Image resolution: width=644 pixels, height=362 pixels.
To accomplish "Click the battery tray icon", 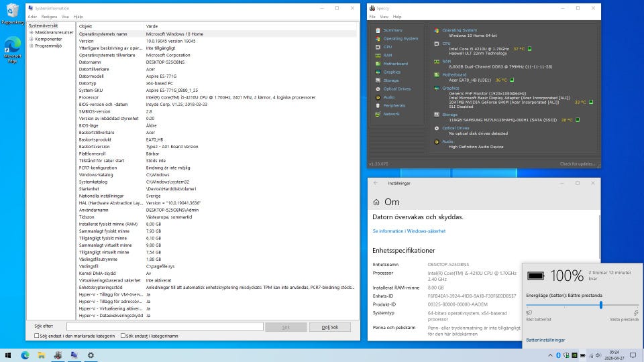I will click(582, 355).
